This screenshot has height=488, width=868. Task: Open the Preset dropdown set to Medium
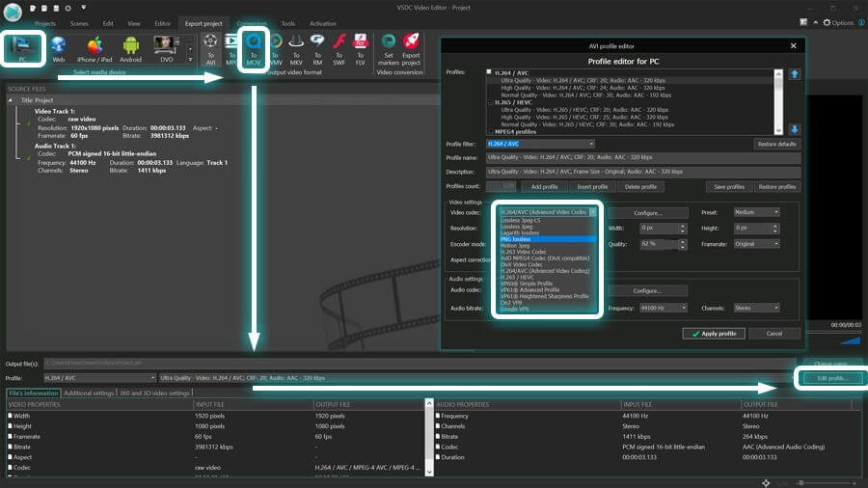pyautogui.click(x=756, y=212)
